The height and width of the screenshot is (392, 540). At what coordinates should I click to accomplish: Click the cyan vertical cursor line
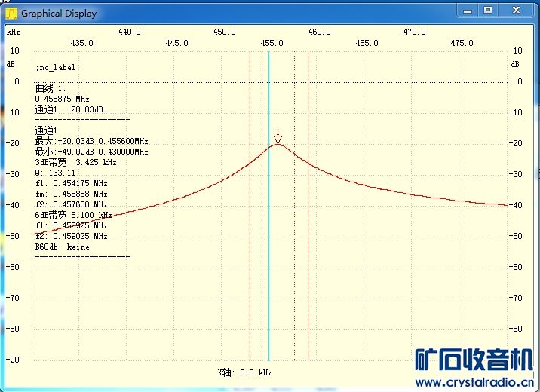tap(269, 207)
